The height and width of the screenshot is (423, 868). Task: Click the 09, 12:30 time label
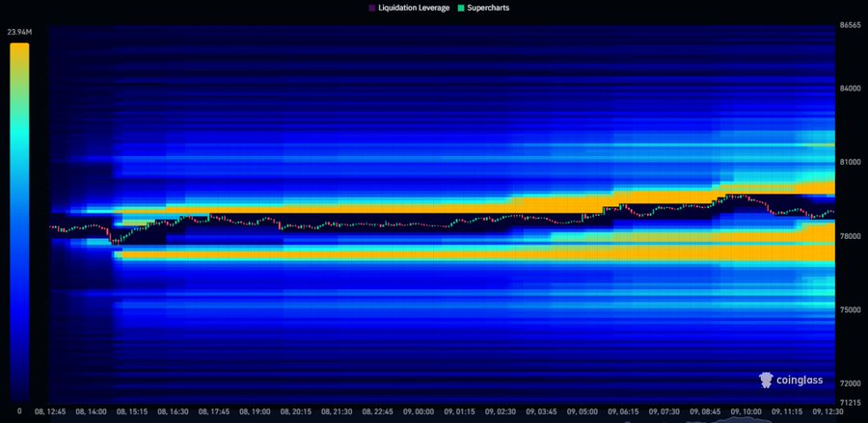tap(828, 412)
